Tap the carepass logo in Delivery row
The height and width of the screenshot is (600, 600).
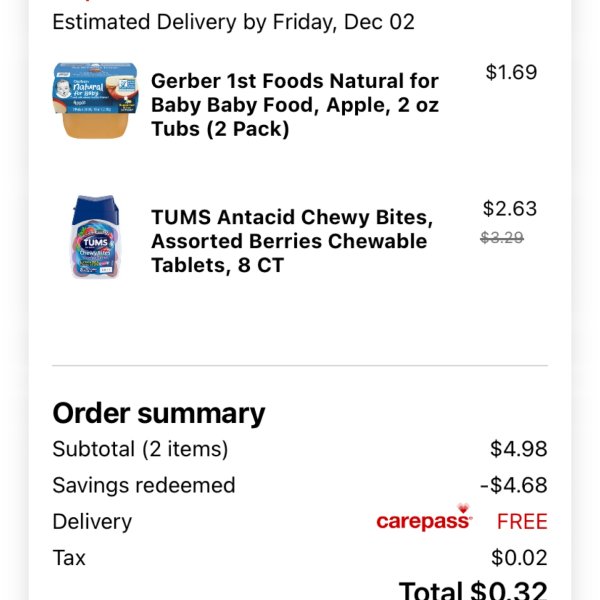click(x=424, y=521)
